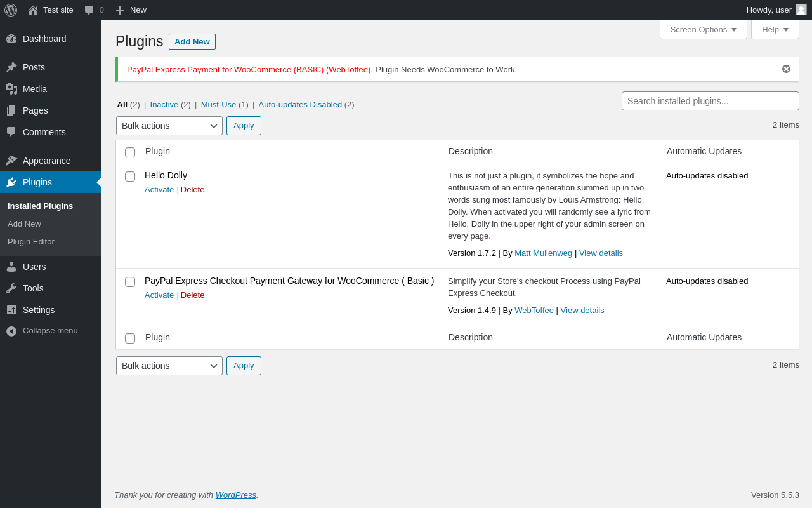The width and height of the screenshot is (812, 508).
Task: Filter plugins by Inactive
Action: coord(164,105)
